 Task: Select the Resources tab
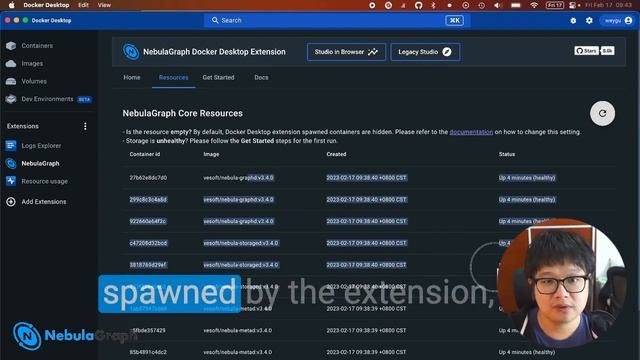(x=173, y=77)
